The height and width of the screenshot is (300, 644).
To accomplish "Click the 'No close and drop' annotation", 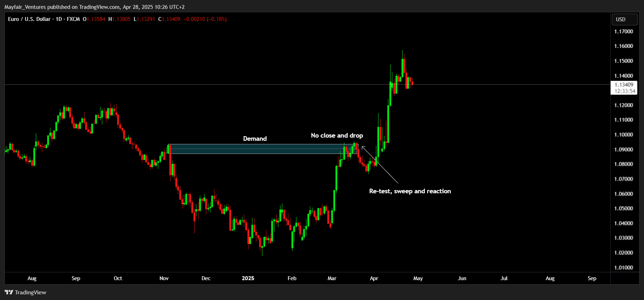I will point(337,135).
